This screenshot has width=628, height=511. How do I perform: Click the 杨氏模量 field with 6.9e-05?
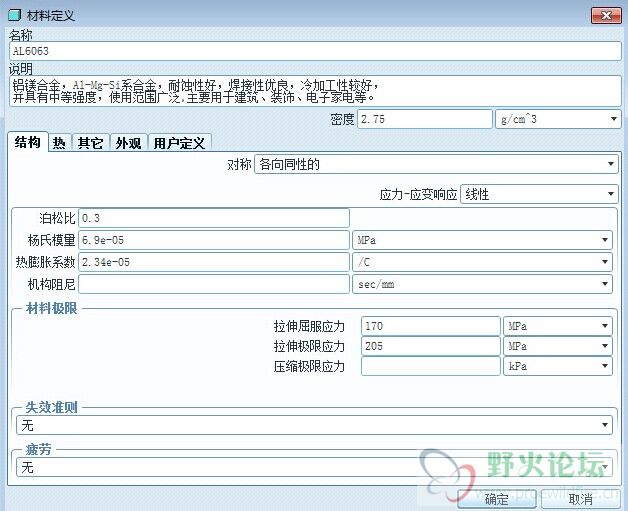pos(214,240)
